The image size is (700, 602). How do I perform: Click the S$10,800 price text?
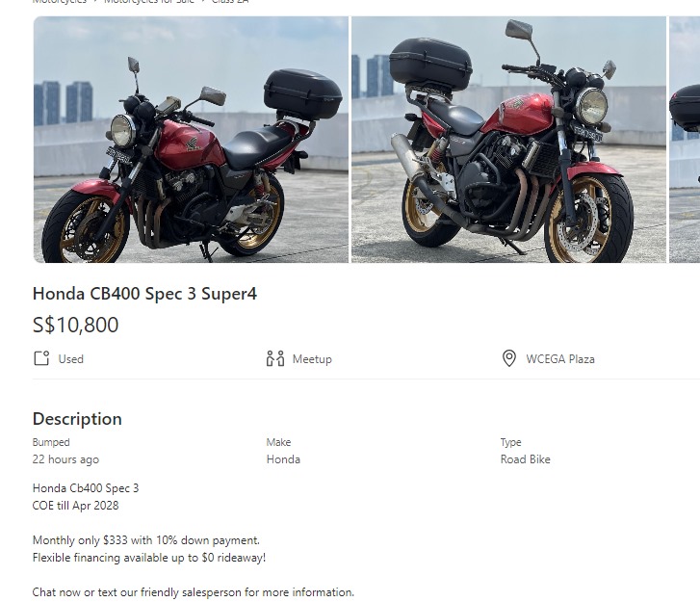75,325
